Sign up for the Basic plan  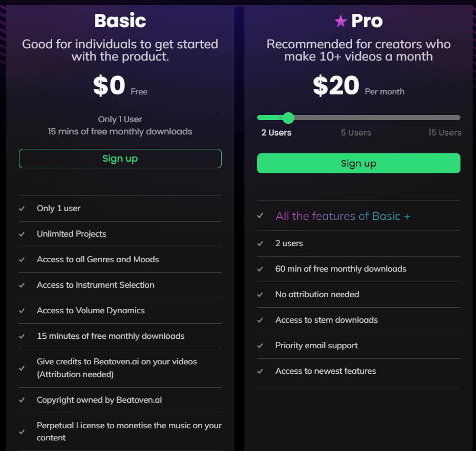120,158
